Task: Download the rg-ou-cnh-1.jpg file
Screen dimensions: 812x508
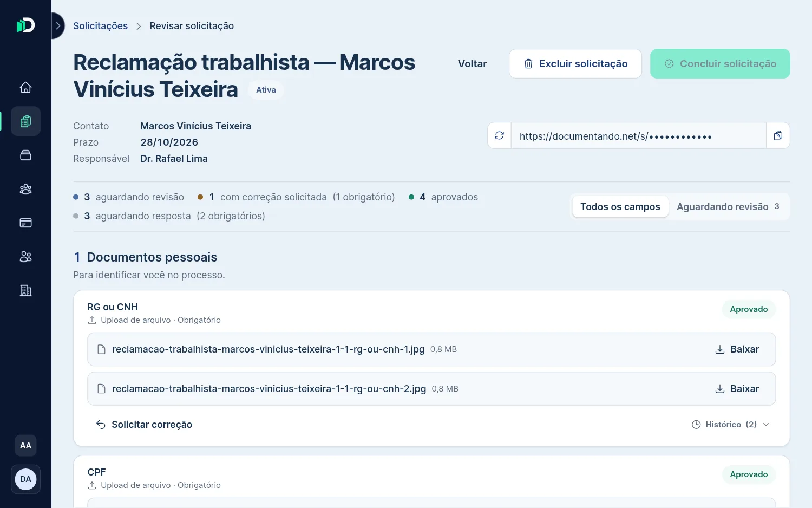Action: 737,349
